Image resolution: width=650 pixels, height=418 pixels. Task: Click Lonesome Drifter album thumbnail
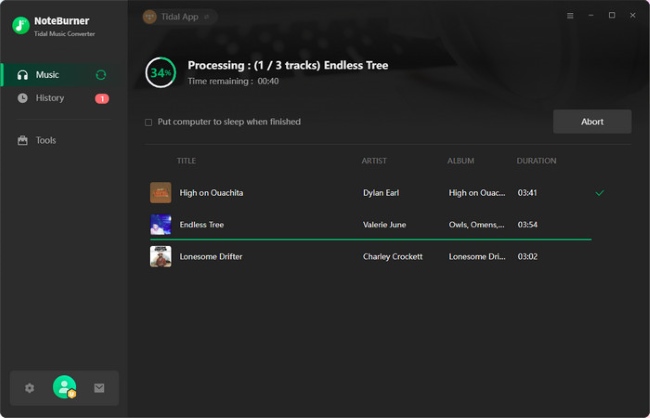point(160,256)
